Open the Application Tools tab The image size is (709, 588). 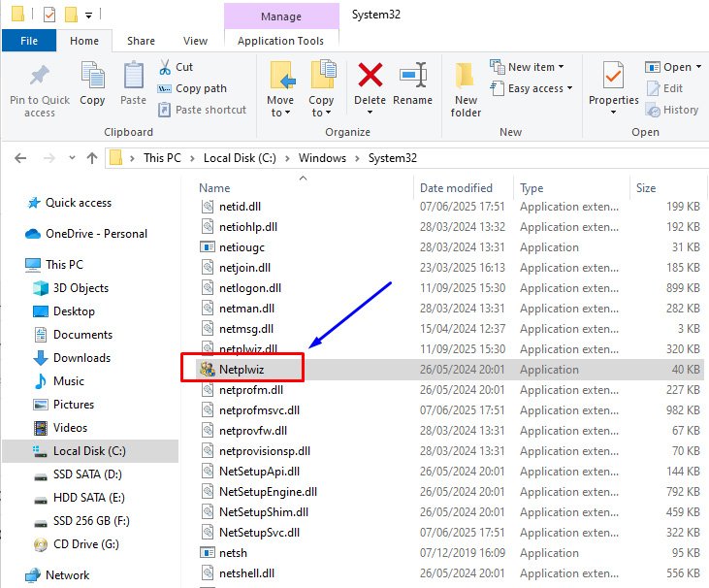click(281, 41)
